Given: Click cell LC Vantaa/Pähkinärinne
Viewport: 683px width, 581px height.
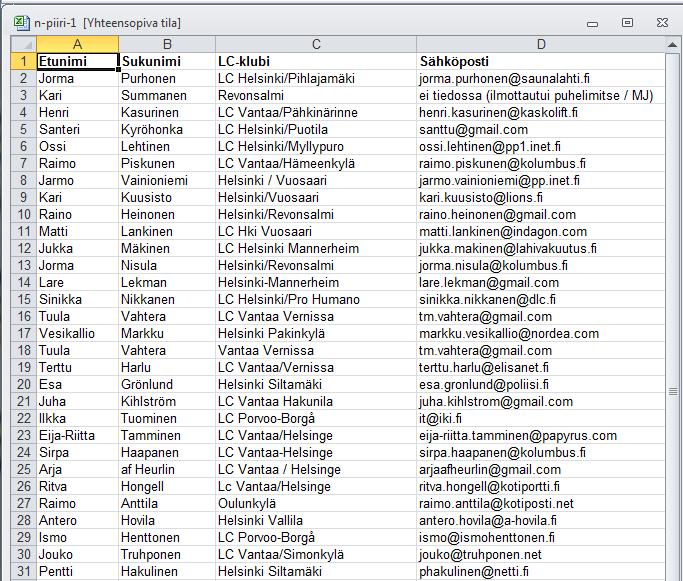Looking at the screenshot, I should (316, 112).
